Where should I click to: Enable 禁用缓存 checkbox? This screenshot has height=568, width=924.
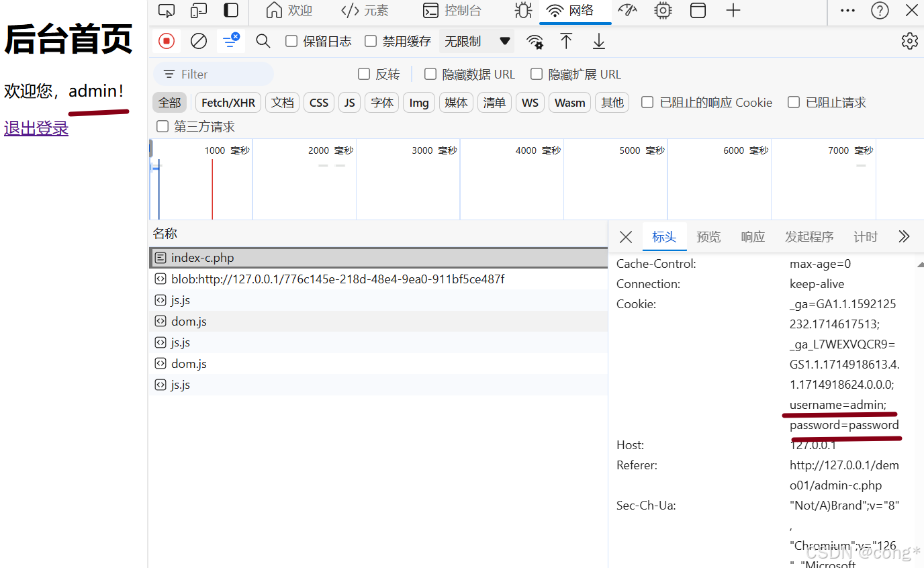371,41
